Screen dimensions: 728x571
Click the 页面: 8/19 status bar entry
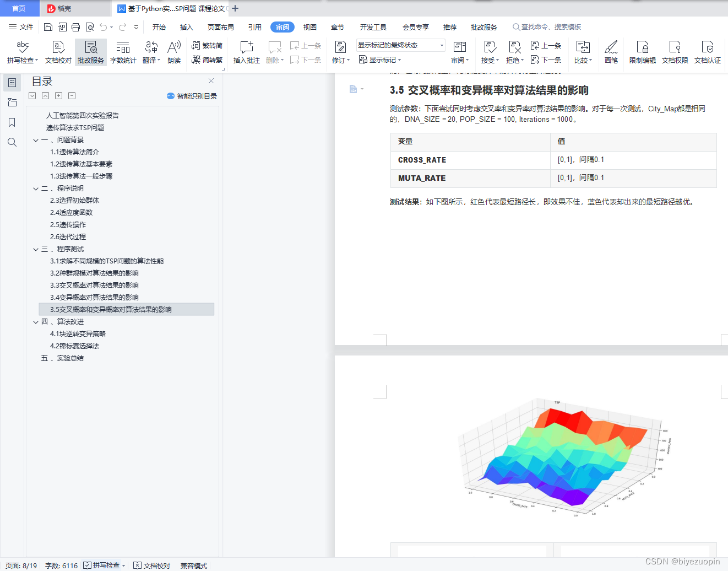click(21, 565)
